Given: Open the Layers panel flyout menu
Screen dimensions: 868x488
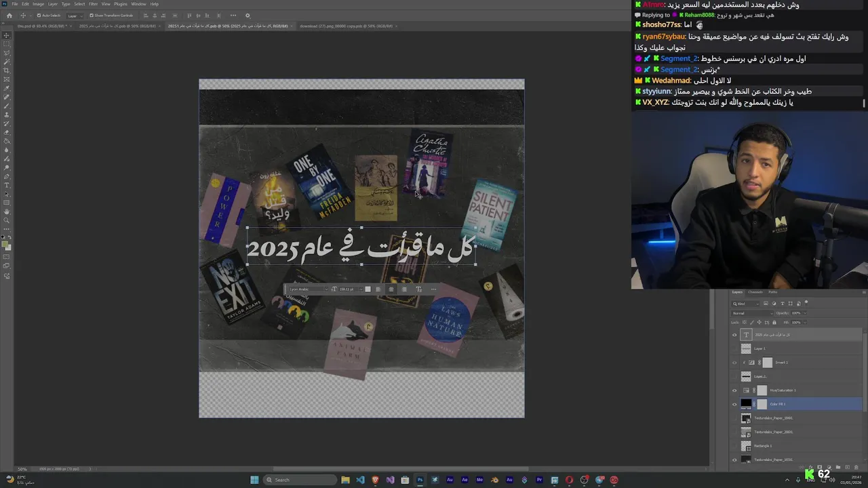Looking at the screenshot, I should click(864, 292).
